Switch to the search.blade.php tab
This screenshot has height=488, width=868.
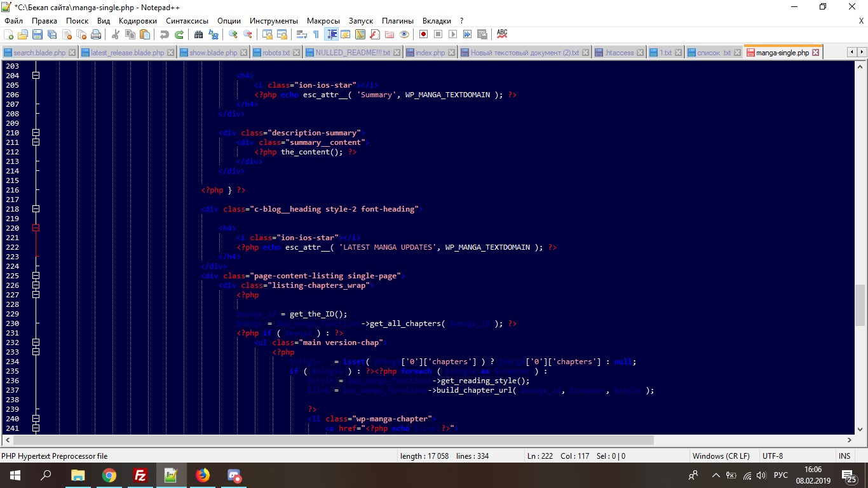[39, 53]
